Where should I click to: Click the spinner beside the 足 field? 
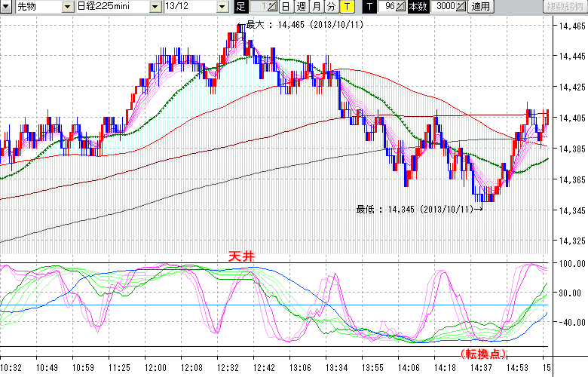[273, 7]
